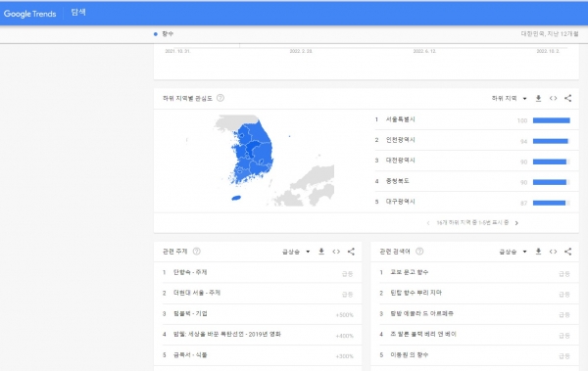Download the sub-region interest data
The height and width of the screenshot is (371, 588).
click(x=538, y=98)
